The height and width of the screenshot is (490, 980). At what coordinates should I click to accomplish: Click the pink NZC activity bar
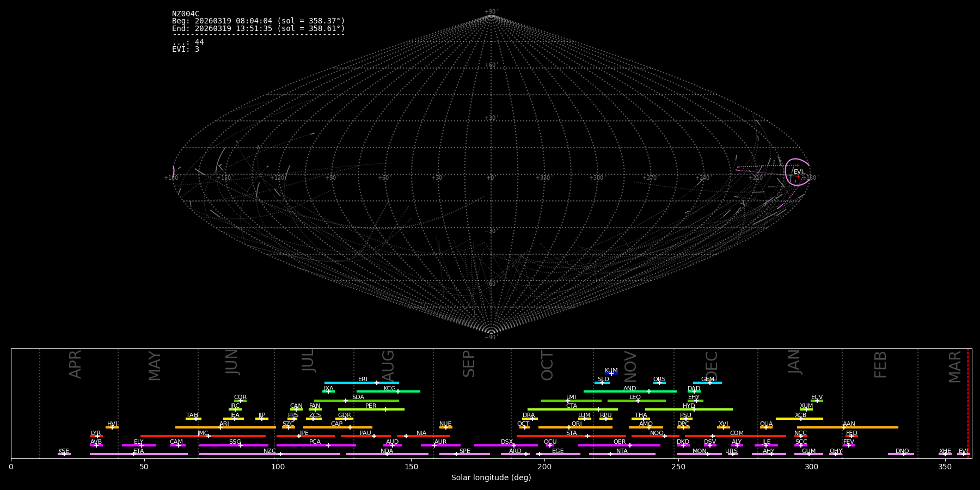click(x=269, y=454)
